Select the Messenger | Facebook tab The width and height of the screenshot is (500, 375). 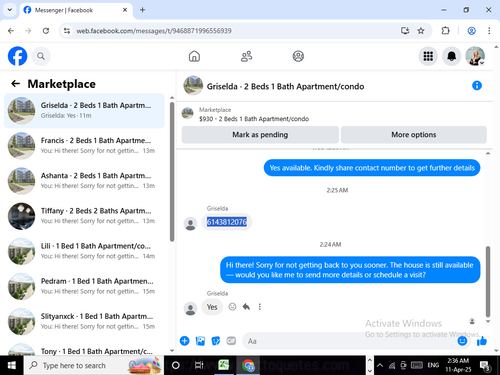77,11
